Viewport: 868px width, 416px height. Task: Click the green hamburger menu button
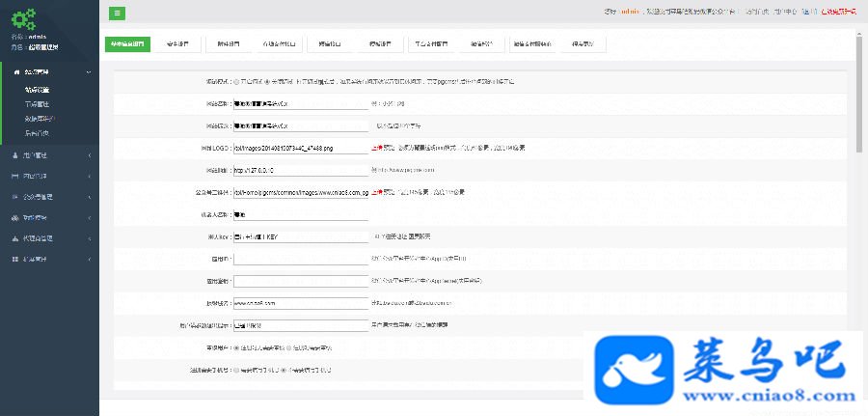[117, 14]
